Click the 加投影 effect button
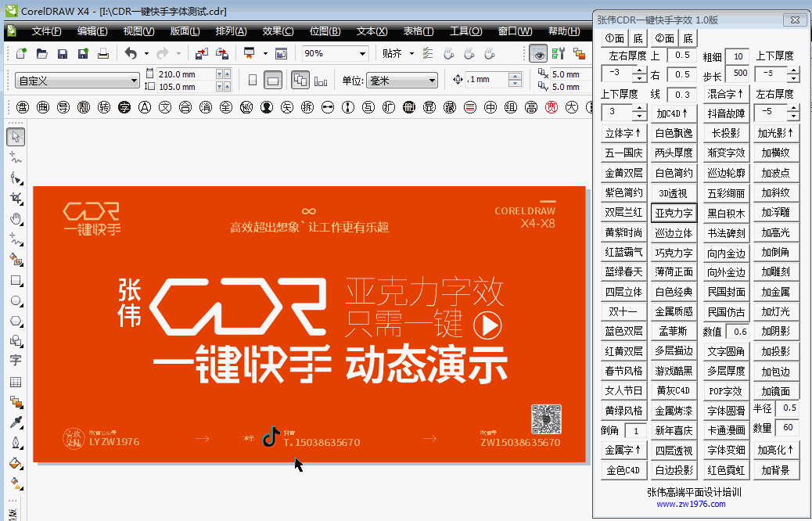812x521 pixels. (x=776, y=350)
